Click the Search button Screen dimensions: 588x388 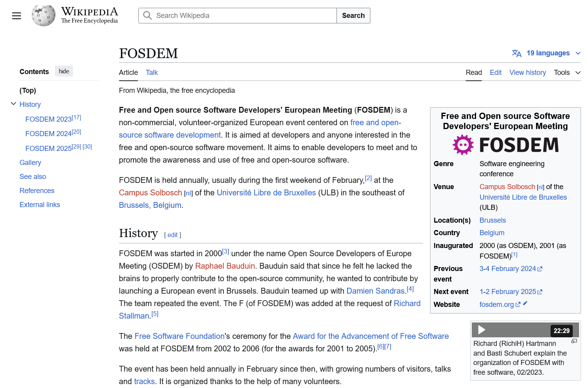tap(353, 16)
